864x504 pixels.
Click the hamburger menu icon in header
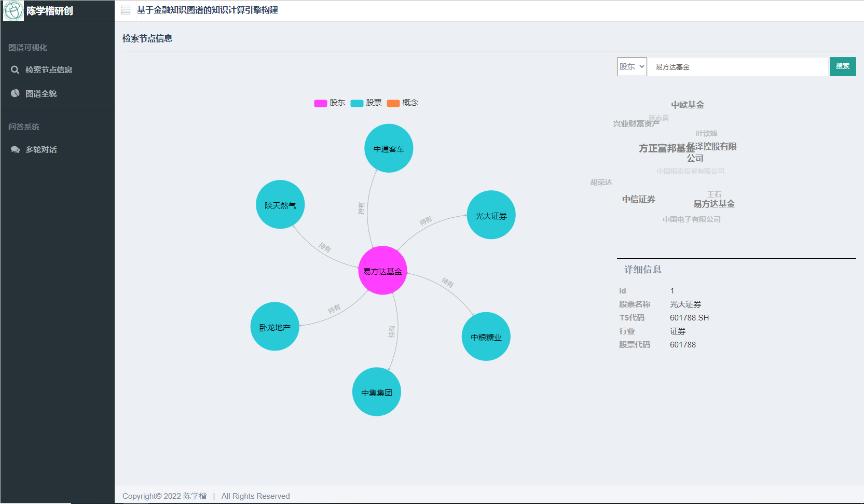tap(126, 10)
